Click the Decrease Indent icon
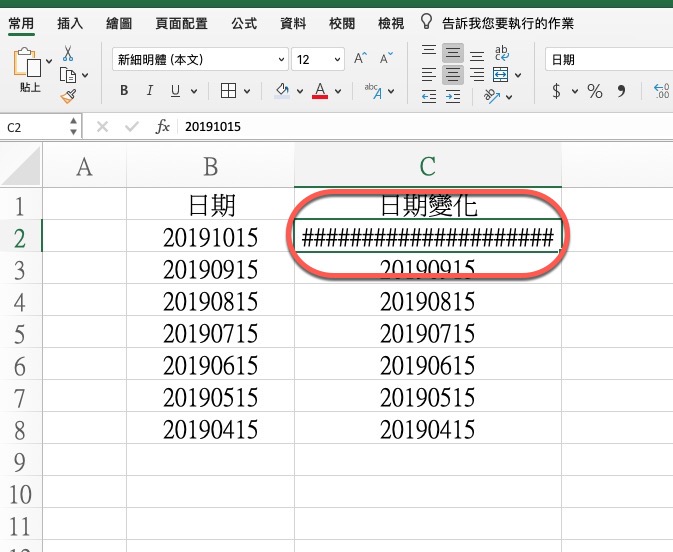Screen dimensions: 673x552 tap(429, 97)
